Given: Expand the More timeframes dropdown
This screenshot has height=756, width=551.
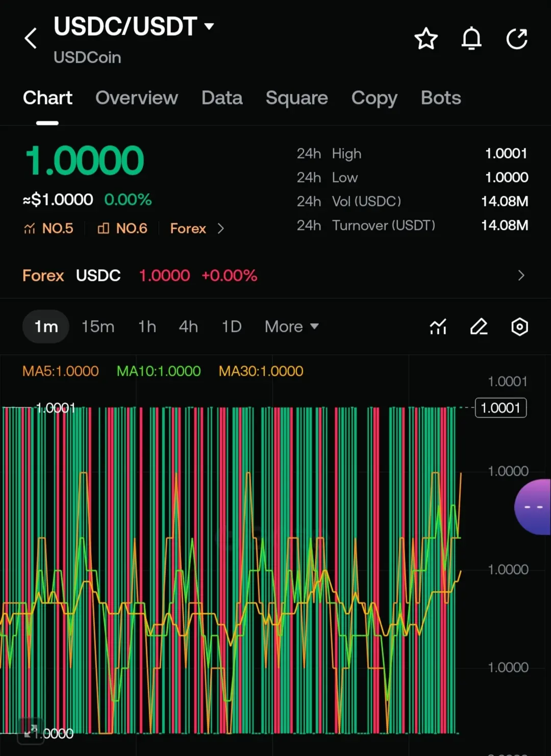Looking at the screenshot, I should tap(291, 326).
